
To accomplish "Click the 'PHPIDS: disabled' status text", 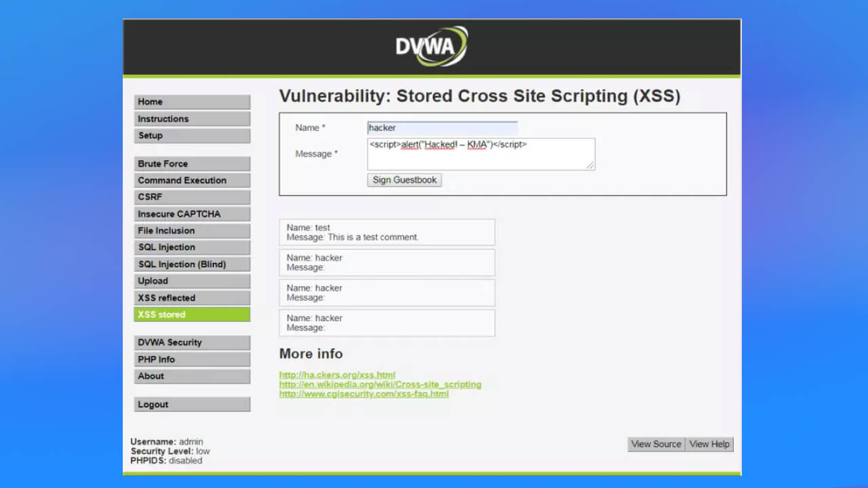I will 166,461.
